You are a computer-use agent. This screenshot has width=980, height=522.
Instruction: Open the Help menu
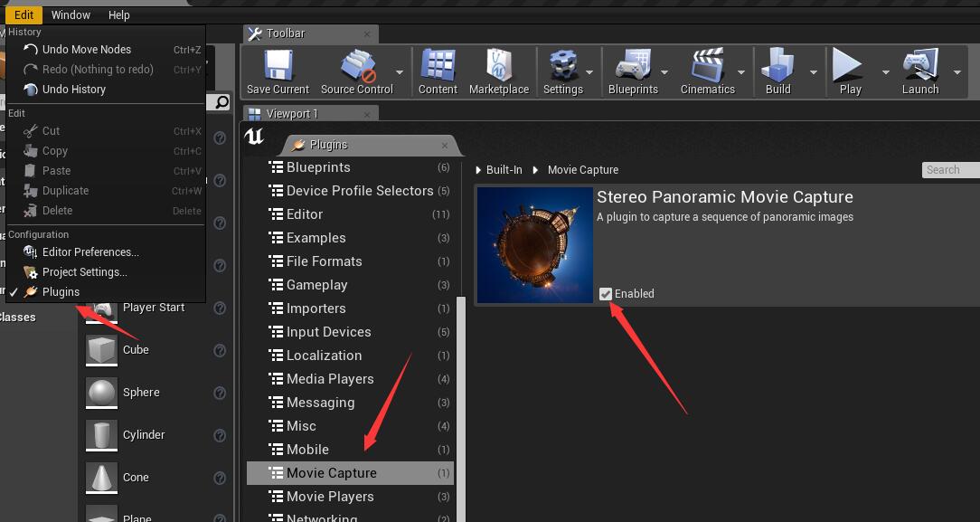[118, 14]
